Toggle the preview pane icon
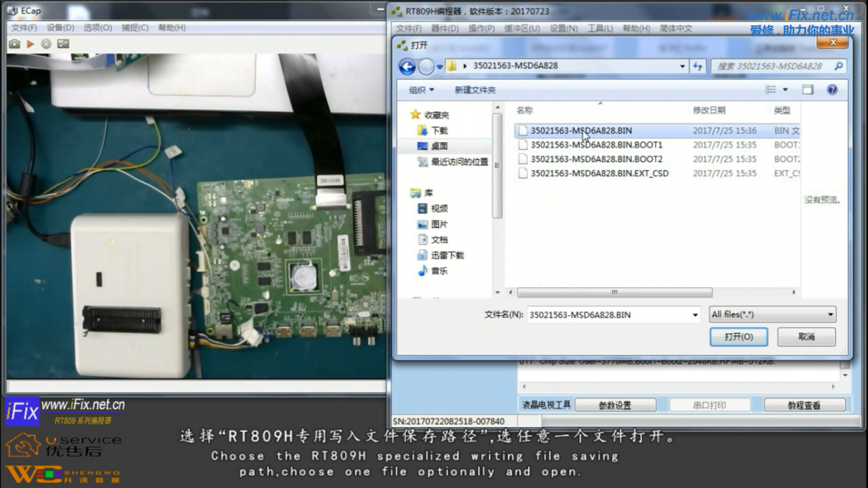 click(x=808, y=90)
